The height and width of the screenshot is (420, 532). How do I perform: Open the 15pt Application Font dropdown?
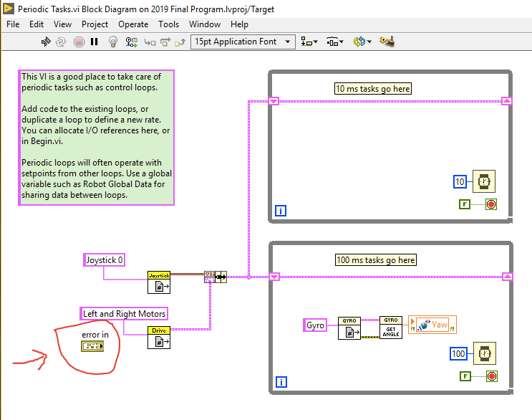(x=243, y=42)
